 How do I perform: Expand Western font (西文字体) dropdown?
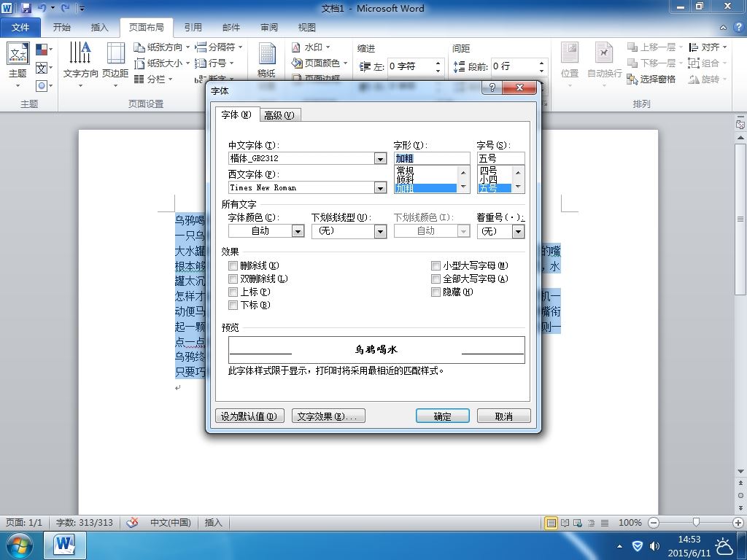tap(379, 188)
